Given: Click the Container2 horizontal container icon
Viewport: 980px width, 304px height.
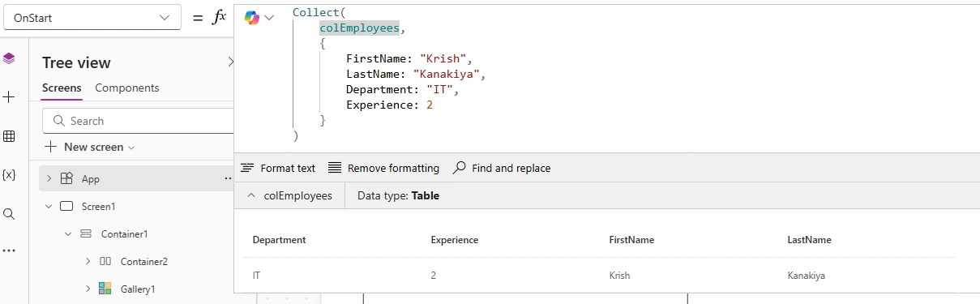Looking at the screenshot, I should pos(105,261).
